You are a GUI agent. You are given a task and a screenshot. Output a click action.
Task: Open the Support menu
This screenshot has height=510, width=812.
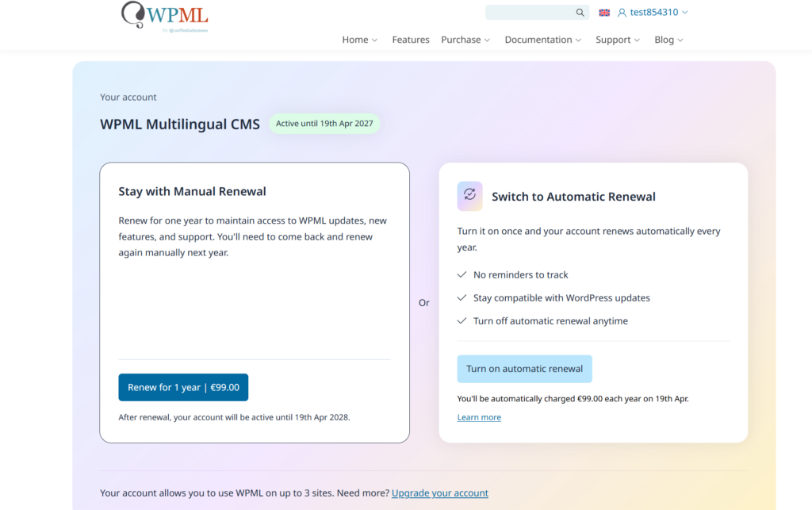(614, 39)
